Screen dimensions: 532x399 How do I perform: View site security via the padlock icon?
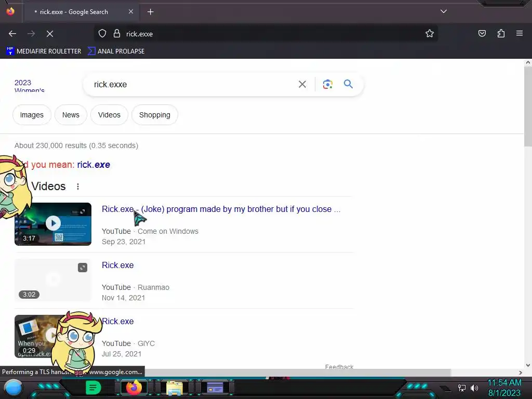pos(117,34)
